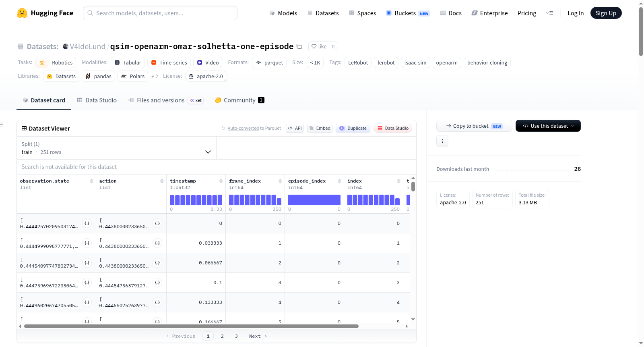The height and width of the screenshot is (347, 644).
Task: Open Enterprise in the top navigation
Action: click(x=489, y=13)
